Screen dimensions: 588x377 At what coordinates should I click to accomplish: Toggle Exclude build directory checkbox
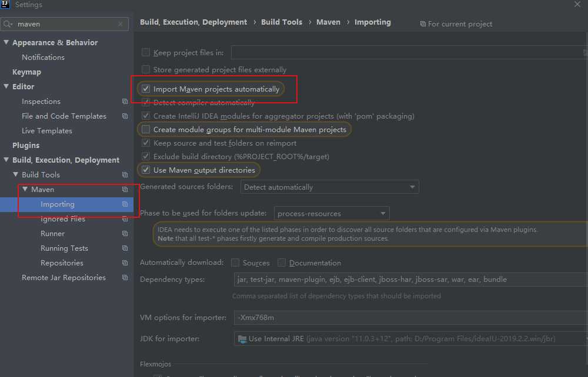click(145, 156)
